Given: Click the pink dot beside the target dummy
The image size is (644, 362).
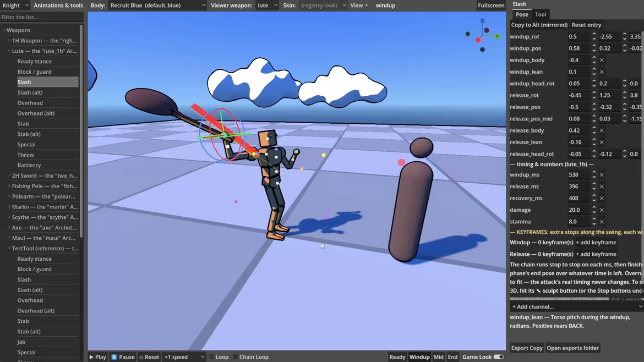Looking at the screenshot, I should click(401, 162).
